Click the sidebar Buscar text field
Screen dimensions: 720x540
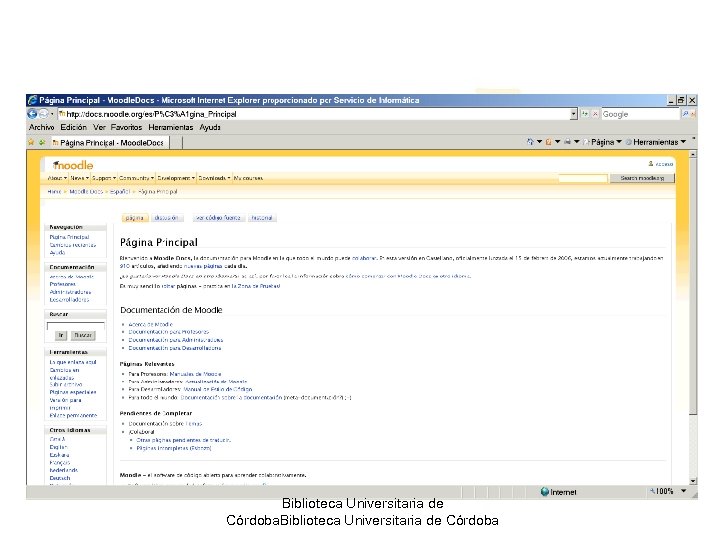pyautogui.click(x=76, y=326)
